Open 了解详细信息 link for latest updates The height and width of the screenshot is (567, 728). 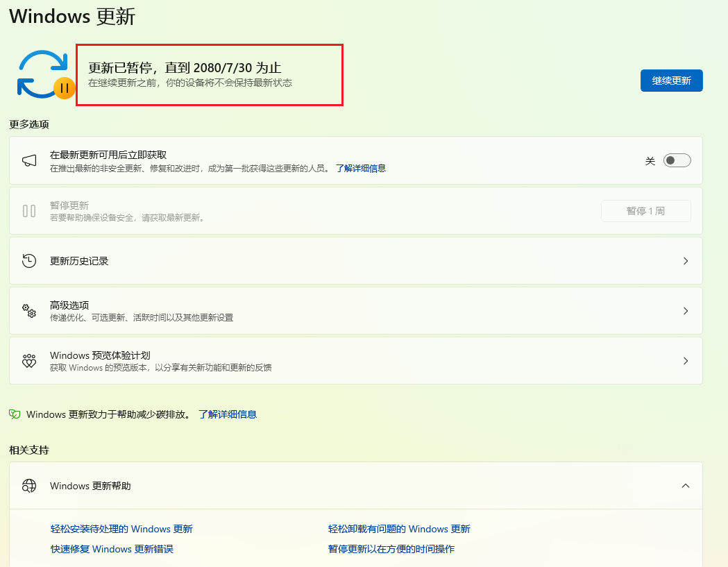click(361, 168)
